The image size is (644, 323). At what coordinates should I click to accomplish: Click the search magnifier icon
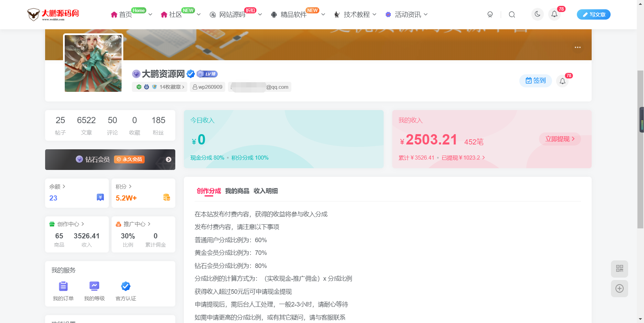coord(512,14)
